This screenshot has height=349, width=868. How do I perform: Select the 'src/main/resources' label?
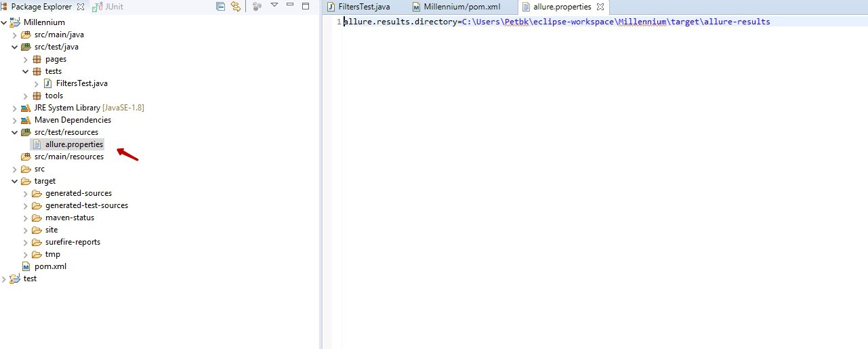coord(69,157)
